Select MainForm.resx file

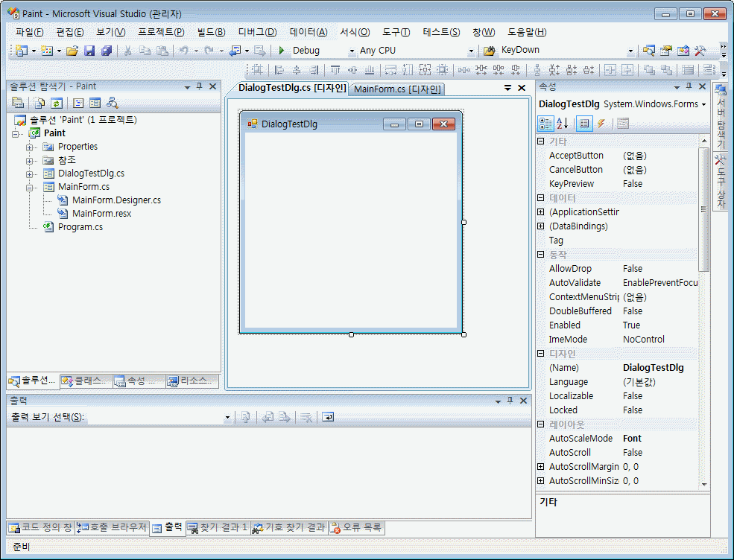pyautogui.click(x=101, y=213)
